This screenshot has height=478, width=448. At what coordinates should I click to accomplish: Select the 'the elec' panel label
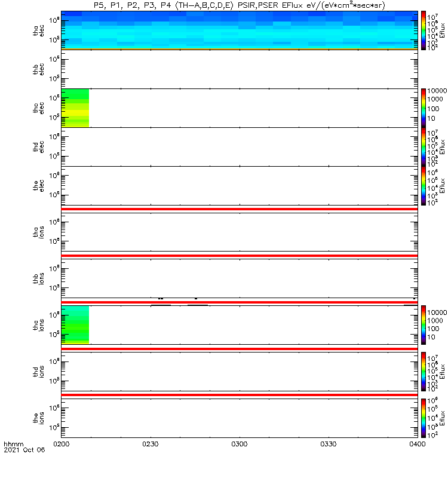tap(38, 186)
